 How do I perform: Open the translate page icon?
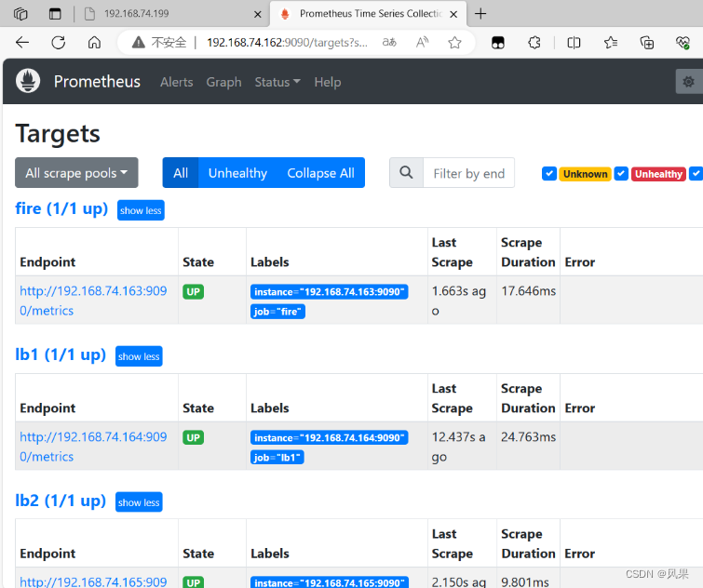tap(389, 43)
